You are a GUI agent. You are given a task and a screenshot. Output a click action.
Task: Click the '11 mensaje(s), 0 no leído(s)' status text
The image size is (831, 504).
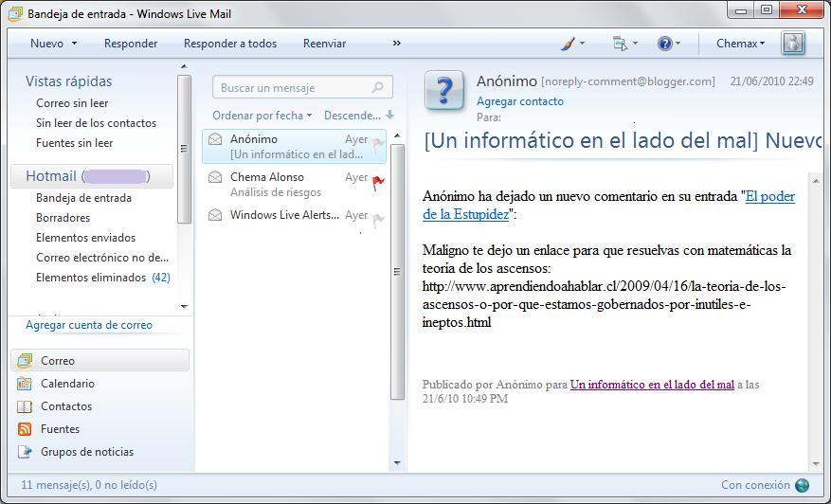(x=89, y=485)
